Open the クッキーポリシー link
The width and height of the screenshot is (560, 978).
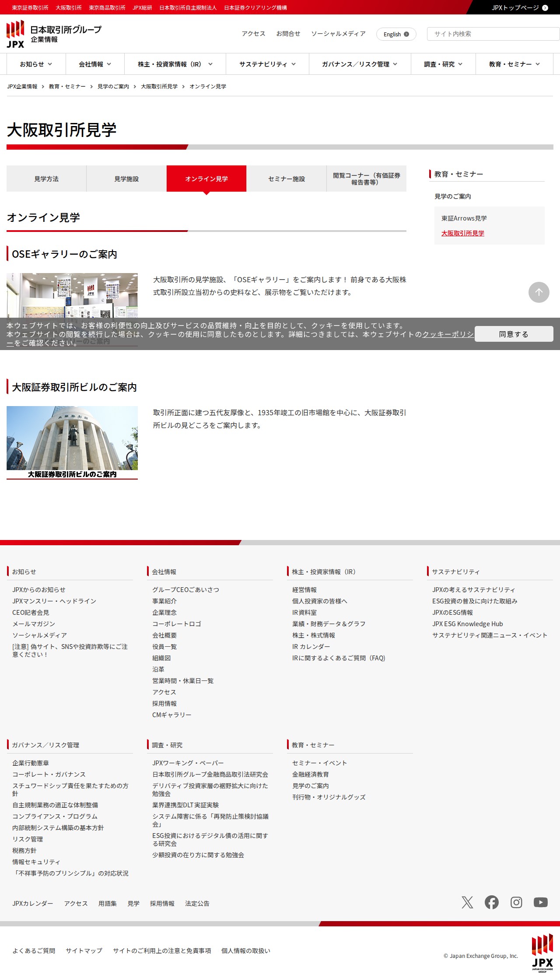[448, 334]
